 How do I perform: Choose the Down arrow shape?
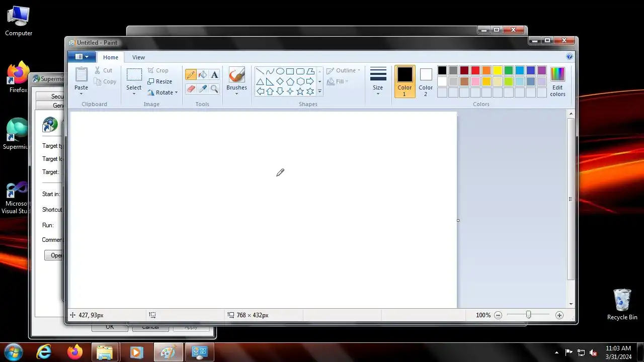(x=280, y=92)
